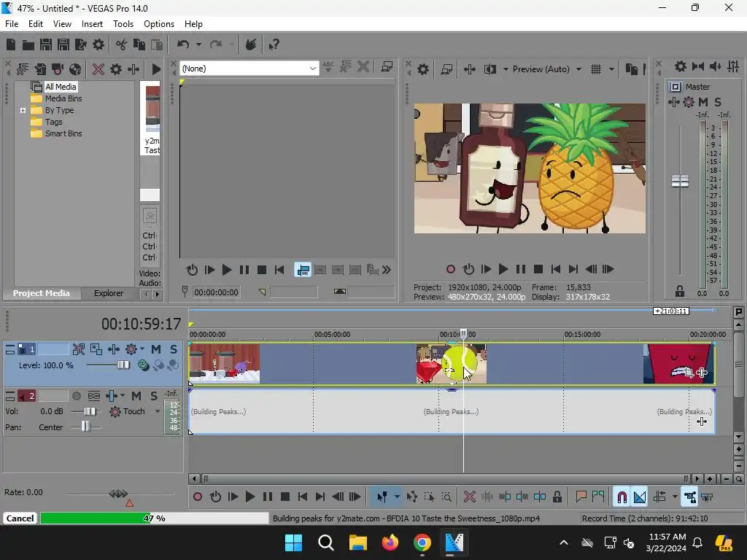Screen dimensions: 747x560
Task: Toggle the Master bus fader lock icon
Action: tap(680, 291)
